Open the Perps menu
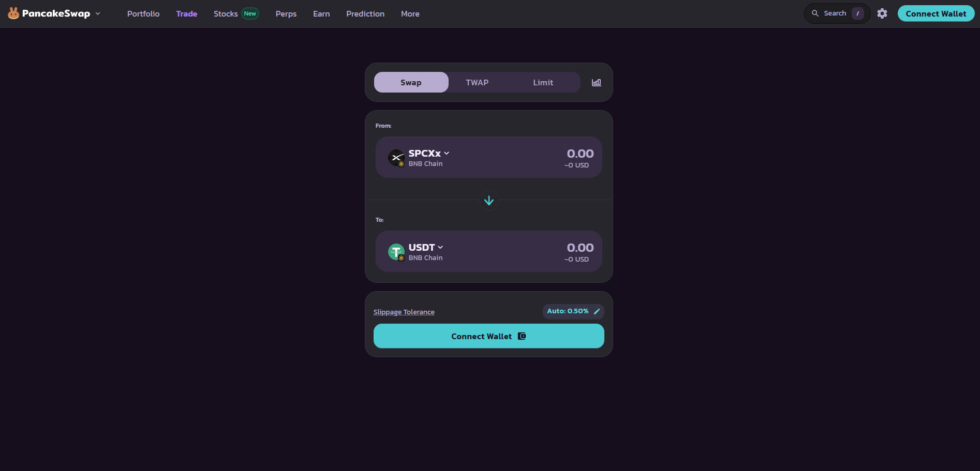Viewport: 980px width, 471px height. [x=286, y=14]
